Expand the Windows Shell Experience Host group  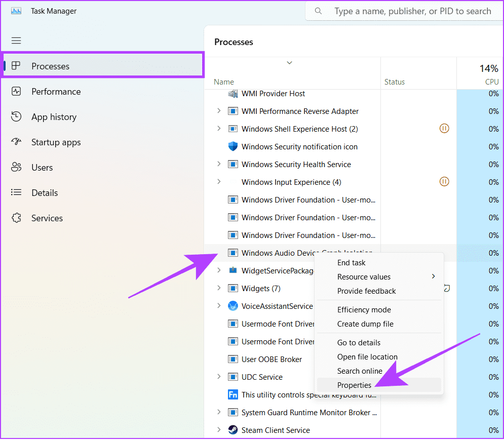219,129
